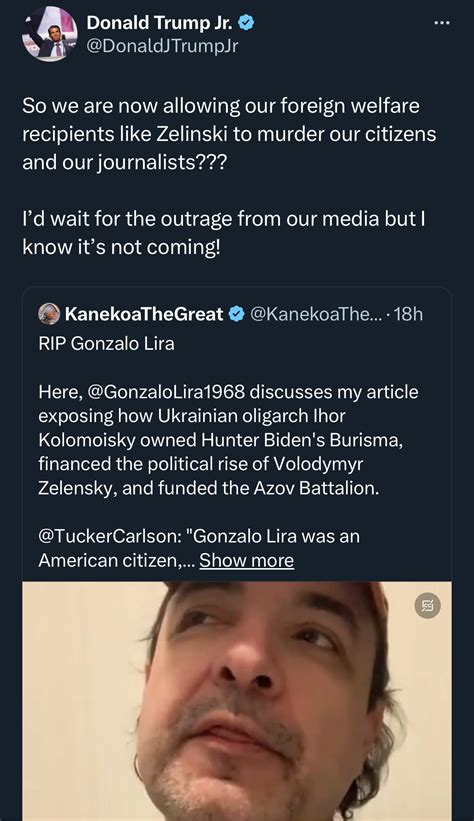
Task: Visit the @DonaldJTrumpJr handle
Action: [162, 46]
